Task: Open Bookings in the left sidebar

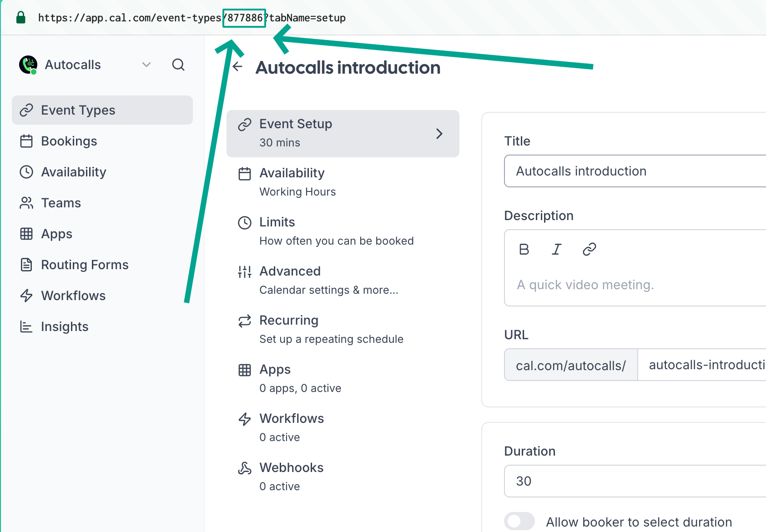Action: [69, 141]
